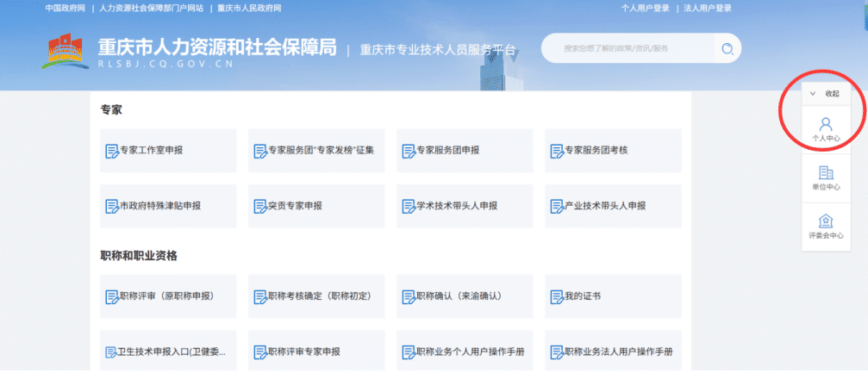Choose 学术技术带头人申报 tile
This screenshot has height=373, width=868.
[x=465, y=206]
